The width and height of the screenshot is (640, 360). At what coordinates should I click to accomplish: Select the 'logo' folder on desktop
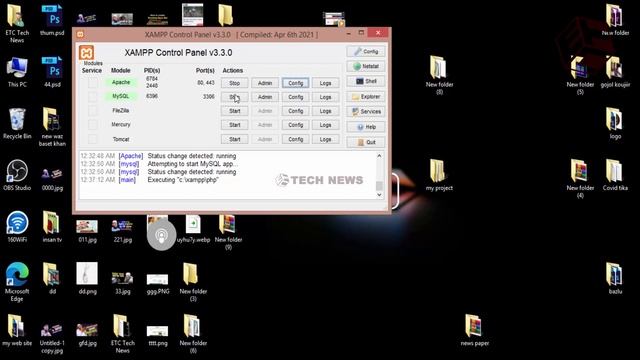click(x=615, y=124)
